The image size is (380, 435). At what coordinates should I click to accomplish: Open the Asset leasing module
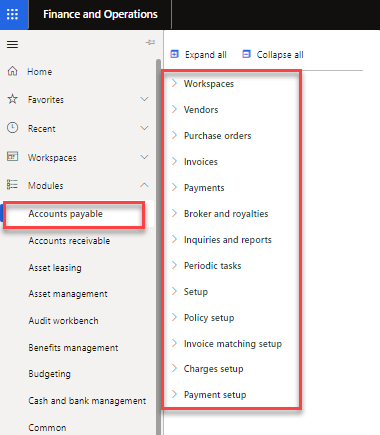pos(55,268)
